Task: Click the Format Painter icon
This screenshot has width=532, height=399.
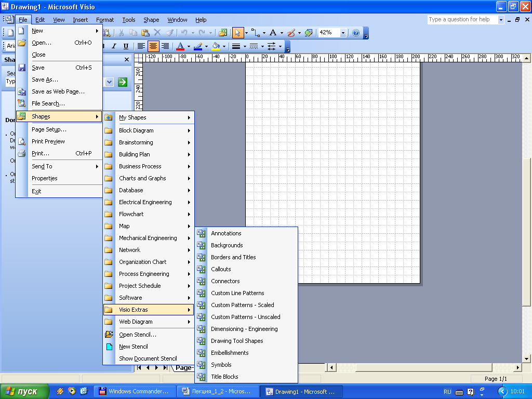Action: point(169,33)
